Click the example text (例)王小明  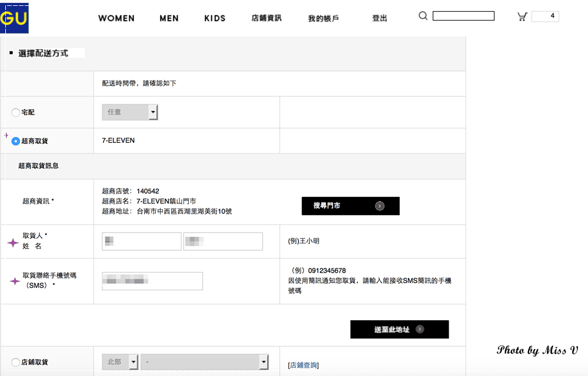304,241
